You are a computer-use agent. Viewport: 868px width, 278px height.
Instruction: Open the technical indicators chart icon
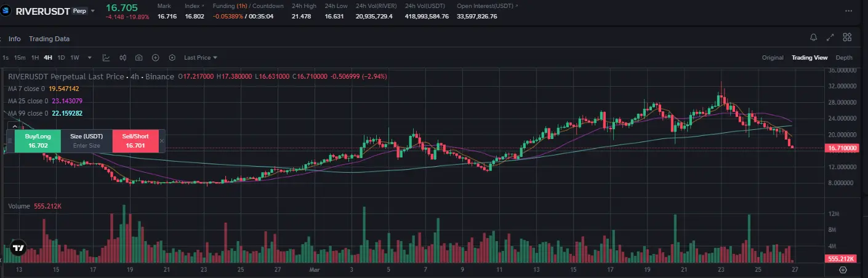pos(106,58)
